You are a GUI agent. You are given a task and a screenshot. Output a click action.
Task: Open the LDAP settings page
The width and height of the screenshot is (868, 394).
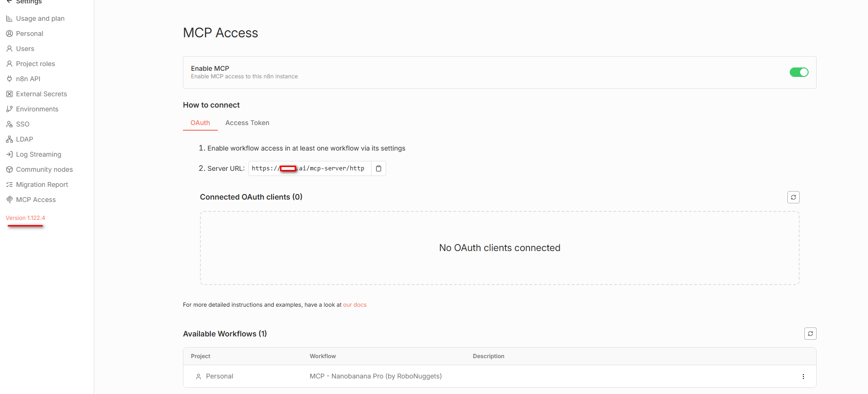tap(24, 139)
